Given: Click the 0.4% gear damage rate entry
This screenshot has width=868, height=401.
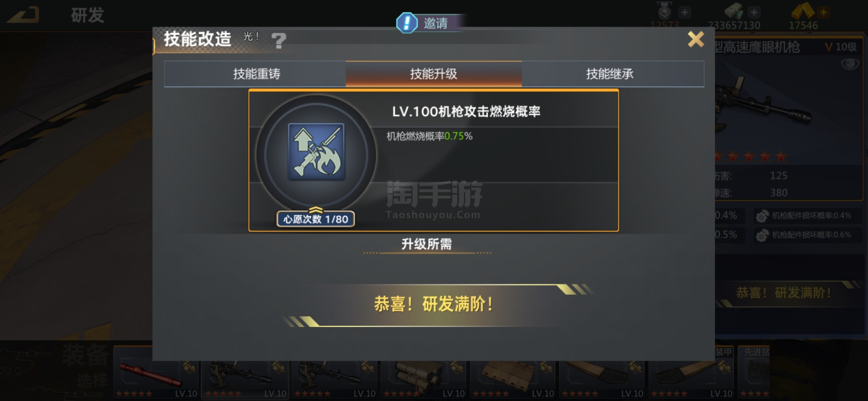Looking at the screenshot, I should [x=807, y=216].
